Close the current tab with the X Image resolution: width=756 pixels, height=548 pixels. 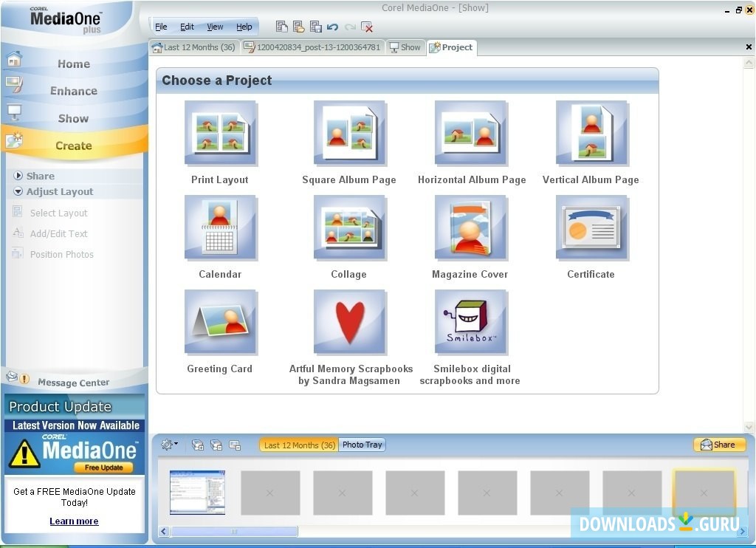tap(749, 47)
